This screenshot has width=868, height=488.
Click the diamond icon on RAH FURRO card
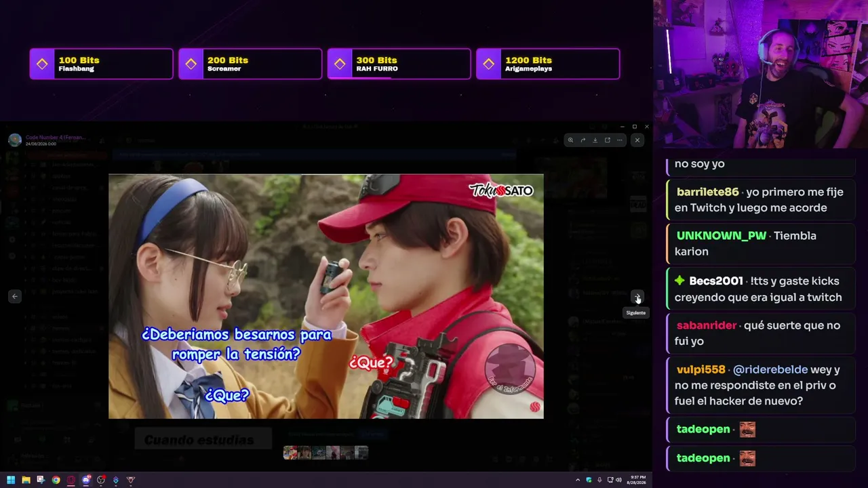click(340, 64)
